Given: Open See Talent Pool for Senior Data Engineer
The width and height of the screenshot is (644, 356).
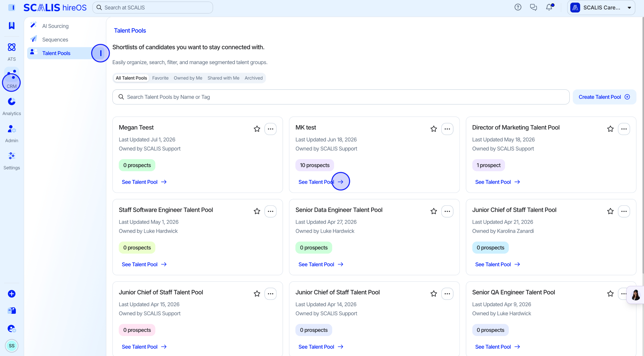Looking at the screenshot, I should tap(321, 264).
